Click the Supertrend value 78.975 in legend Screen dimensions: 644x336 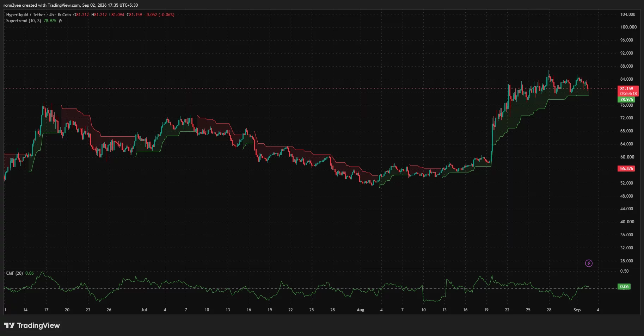click(x=50, y=21)
